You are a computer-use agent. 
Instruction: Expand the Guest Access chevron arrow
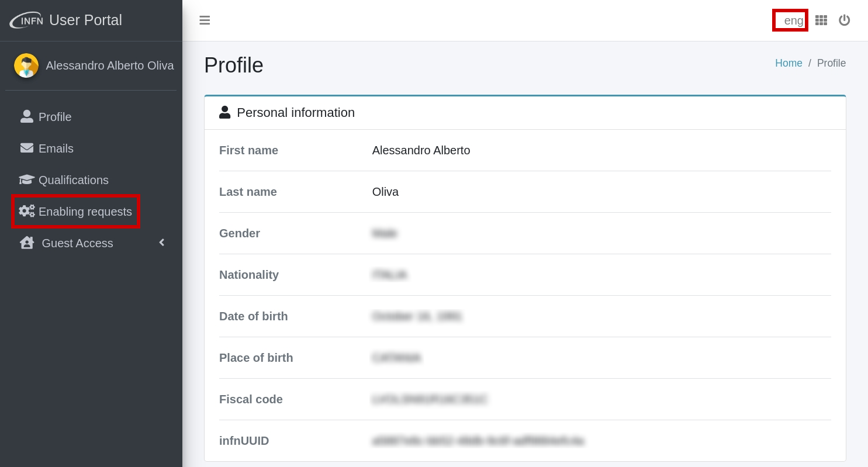pyautogui.click(x=162, y=242)
